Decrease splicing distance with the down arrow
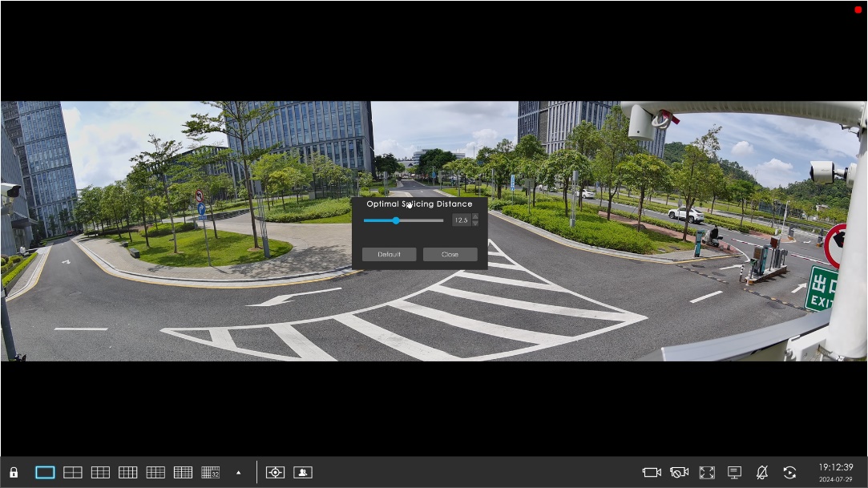The width and height of the screenshot is (868, 488). click(475, 224)
